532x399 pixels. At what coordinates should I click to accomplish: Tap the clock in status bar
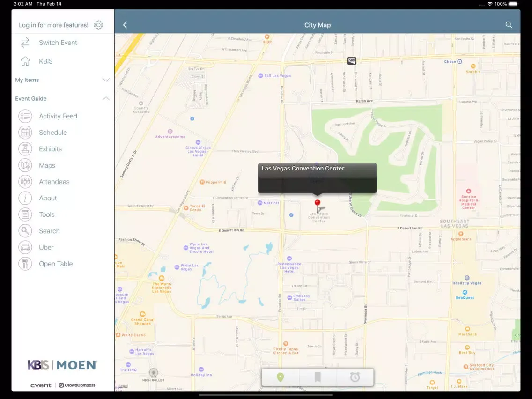click(x=23, y=4)
